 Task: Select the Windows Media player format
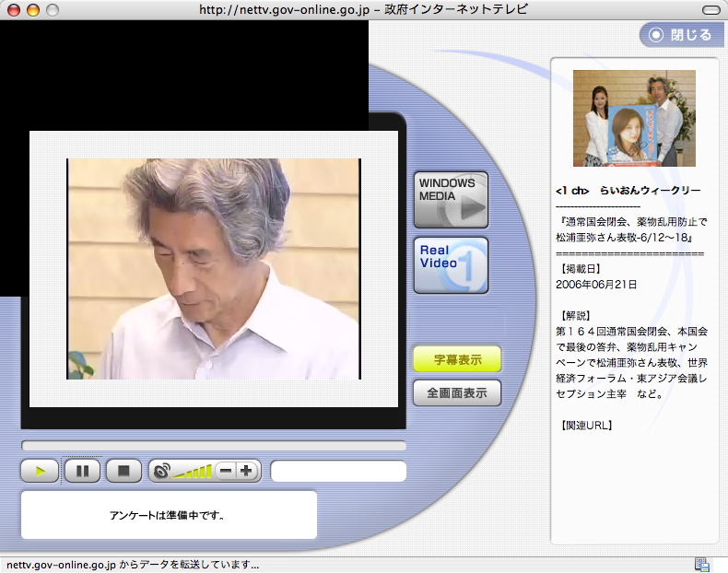click(x=451, y=200)
